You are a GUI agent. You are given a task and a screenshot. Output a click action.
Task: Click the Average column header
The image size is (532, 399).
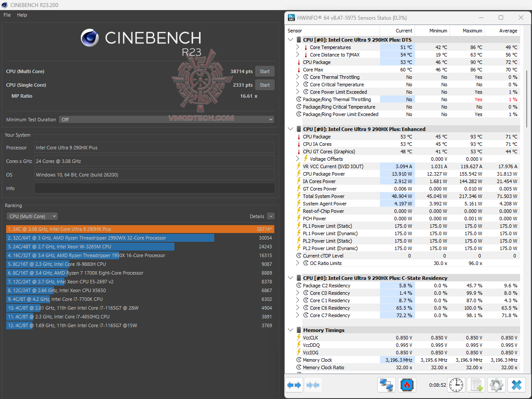click(x=503, y=31)
